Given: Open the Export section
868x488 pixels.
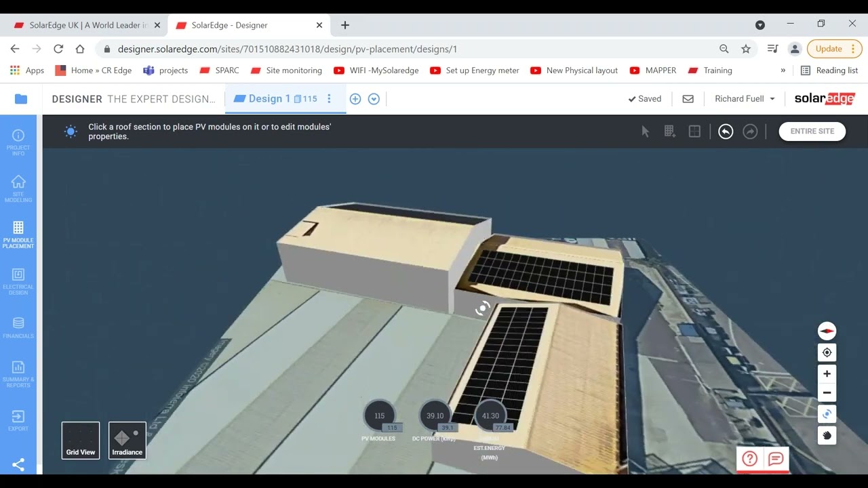Looking at the screenshot, I should pyautogui.click(x=18, y=420).
